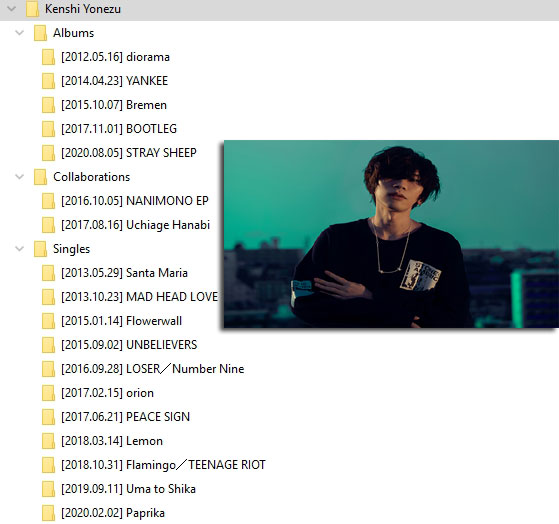Click the folder icon beside diorama
Viewport: 559px width, 524px height.
coord(48,57)
